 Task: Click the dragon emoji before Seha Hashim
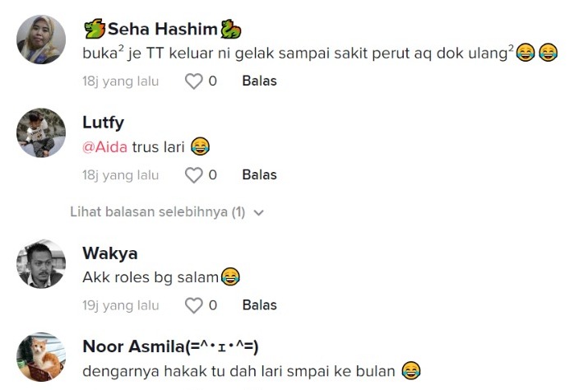tap(94, 30)
